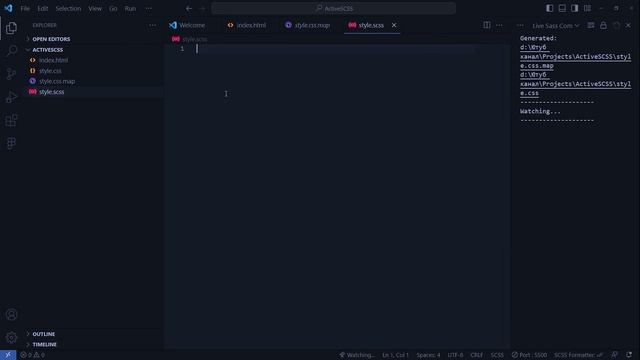Open notifications bell in status bar

(x=629, y=355)
